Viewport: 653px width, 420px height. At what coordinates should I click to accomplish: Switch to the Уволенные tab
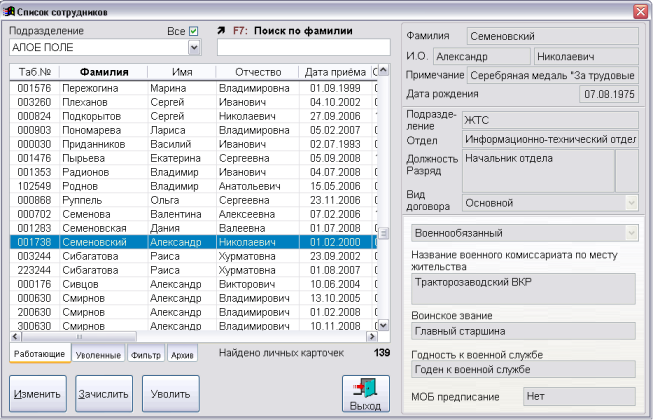tap(98, 355)
